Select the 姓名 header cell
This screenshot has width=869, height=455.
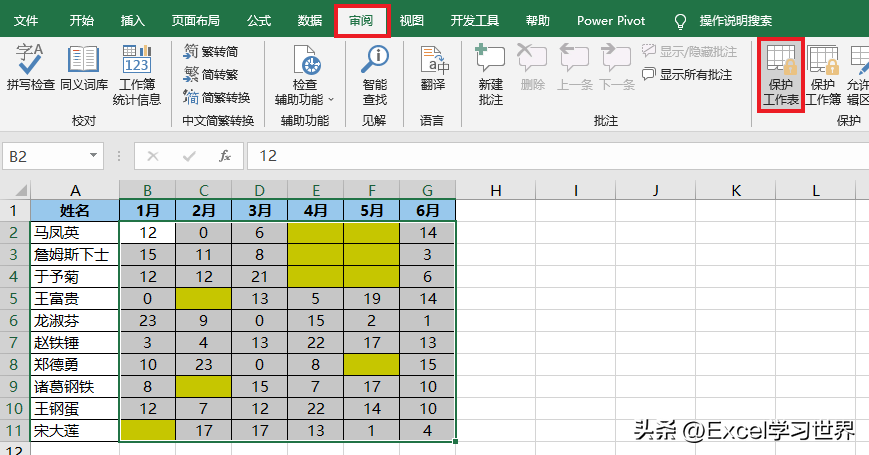75,211
